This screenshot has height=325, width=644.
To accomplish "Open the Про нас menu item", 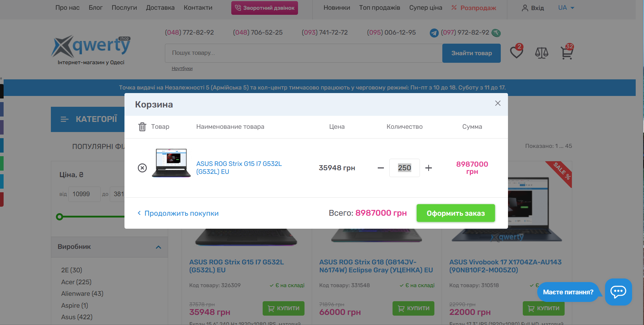I will pos(67,8).
